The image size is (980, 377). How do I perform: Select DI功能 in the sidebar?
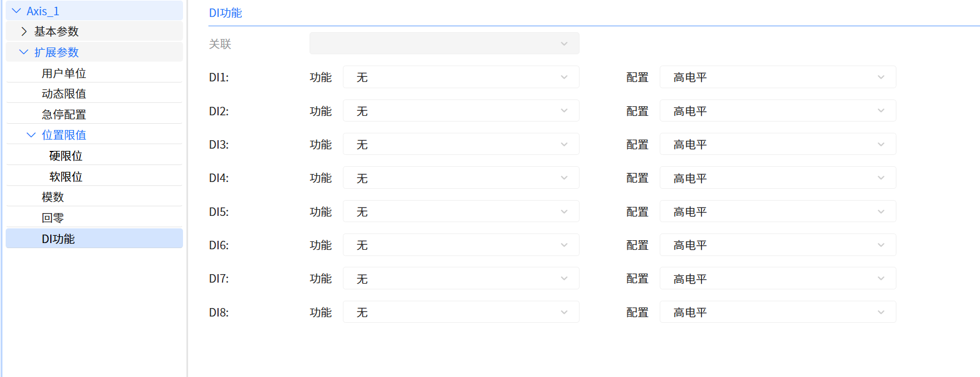tap(59, 239)
